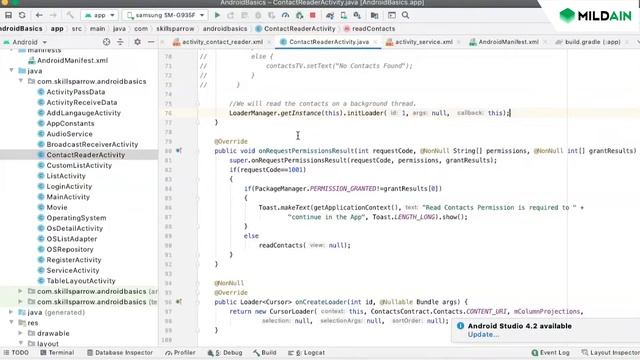
Task: Open the samsung SM-G935F device dropdown
Action: [x=165, y=15]
